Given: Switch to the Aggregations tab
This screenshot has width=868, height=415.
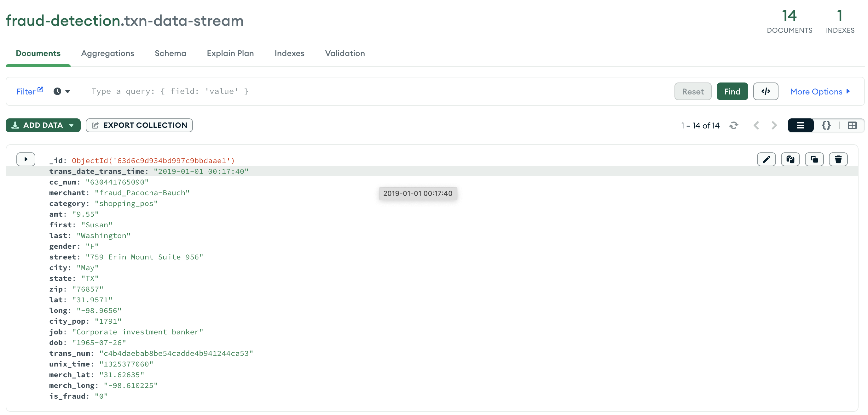Looking at the screenshot, I should (107, 53).
